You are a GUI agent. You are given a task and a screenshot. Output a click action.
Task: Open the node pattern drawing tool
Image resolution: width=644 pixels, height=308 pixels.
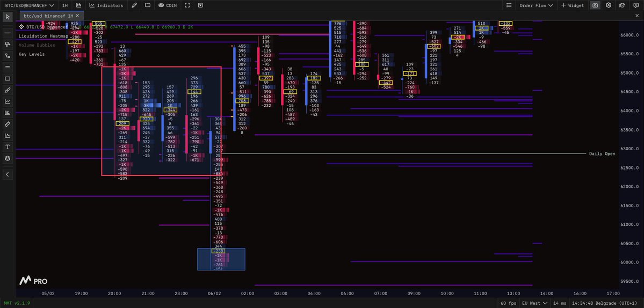click(x=8, y=44)
